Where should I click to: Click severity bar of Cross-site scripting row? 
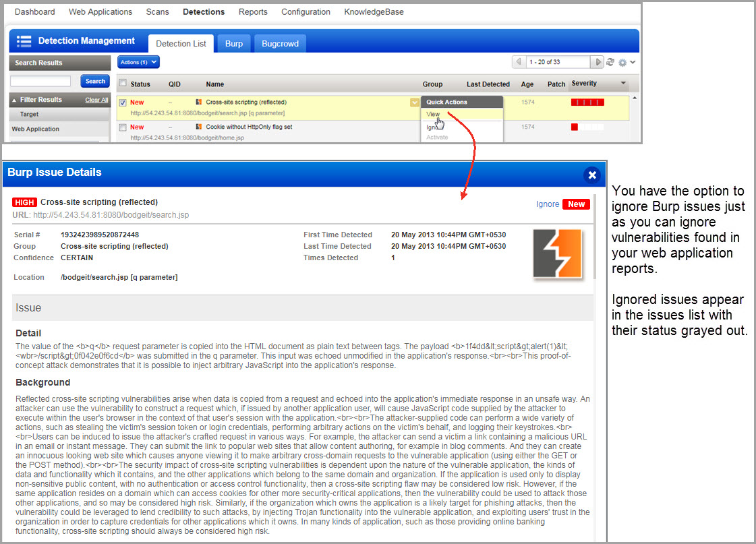587,102
